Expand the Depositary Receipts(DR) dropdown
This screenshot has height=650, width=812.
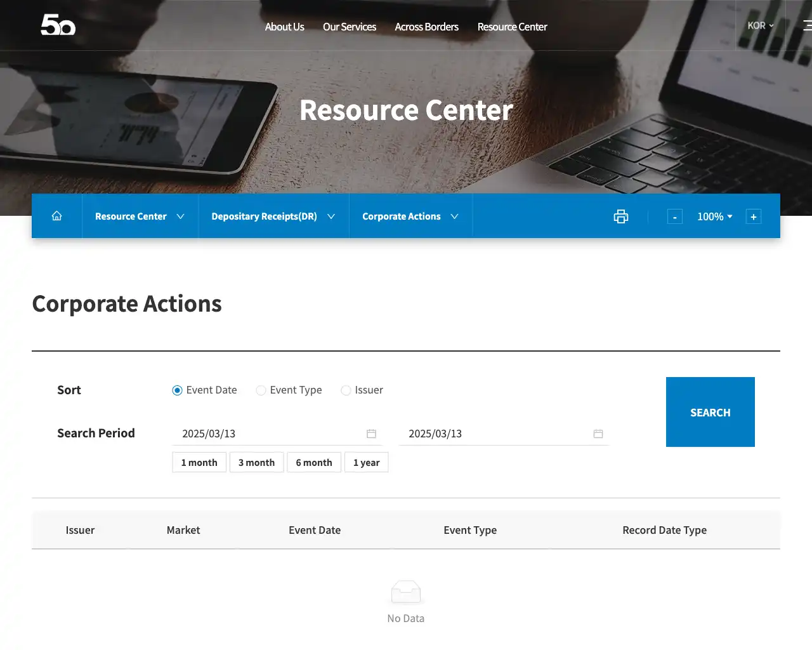[x=273, y=216]
